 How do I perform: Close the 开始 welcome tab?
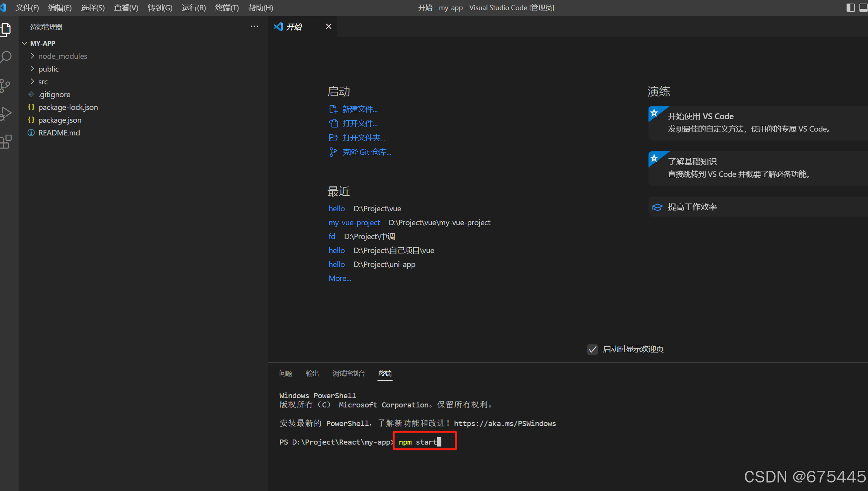(x=328, y=26)
